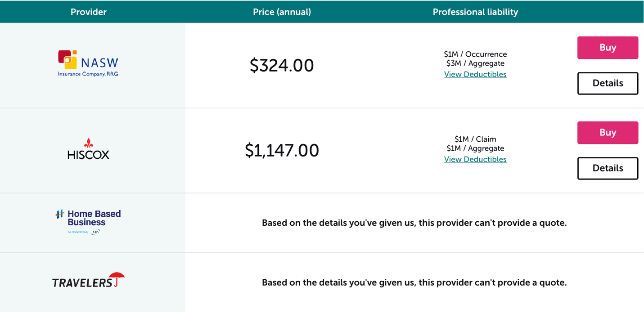This screenshot has width=644, height=318.
Task: Click the Hiscox provider logo
Action: [88, 149]
